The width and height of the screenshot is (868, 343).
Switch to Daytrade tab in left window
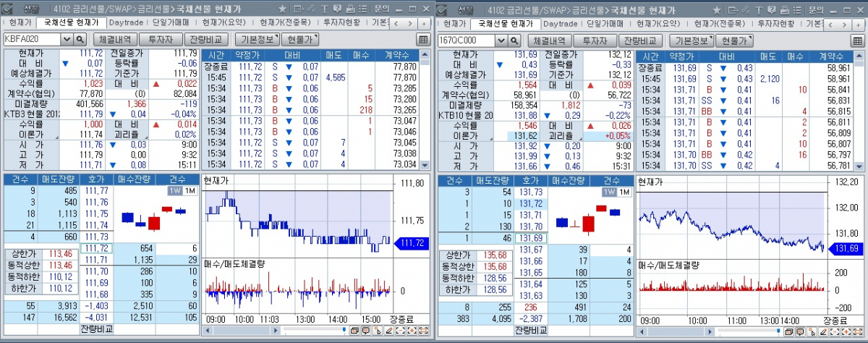click(125, 22)
